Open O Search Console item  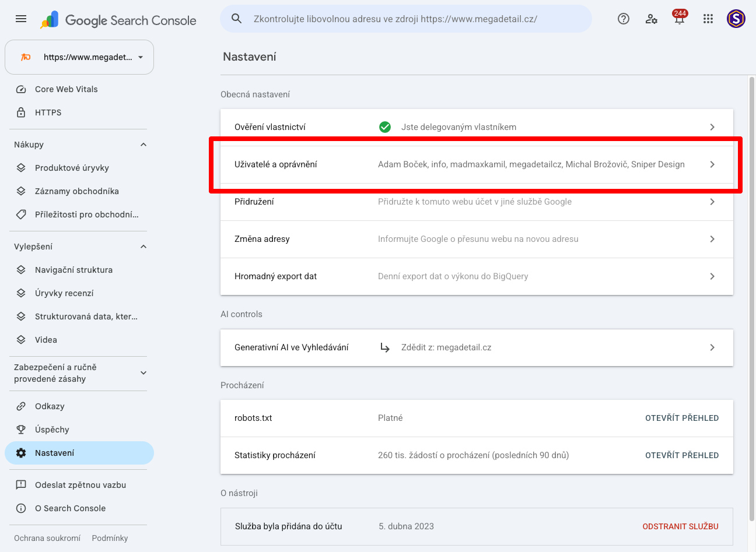(79, 508)
